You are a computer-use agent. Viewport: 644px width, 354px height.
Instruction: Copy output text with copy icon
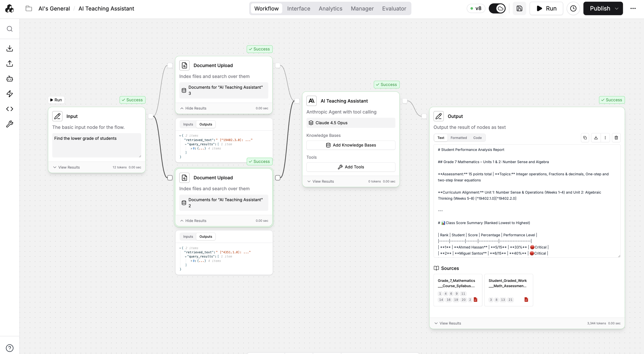point(585,138)
